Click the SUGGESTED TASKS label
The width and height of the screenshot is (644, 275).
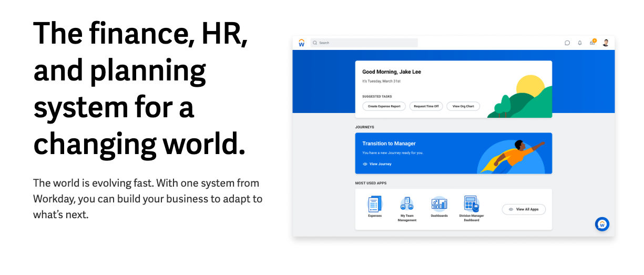tap(377, 97)
